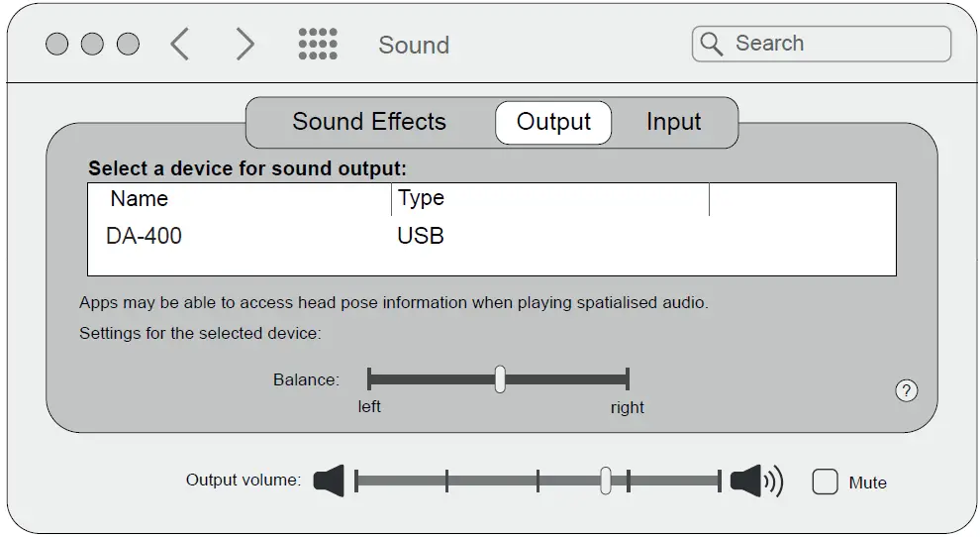The height and width of the screenshot is (537, 980).
Task: Open the Input tab
Action: coord(673,123)
